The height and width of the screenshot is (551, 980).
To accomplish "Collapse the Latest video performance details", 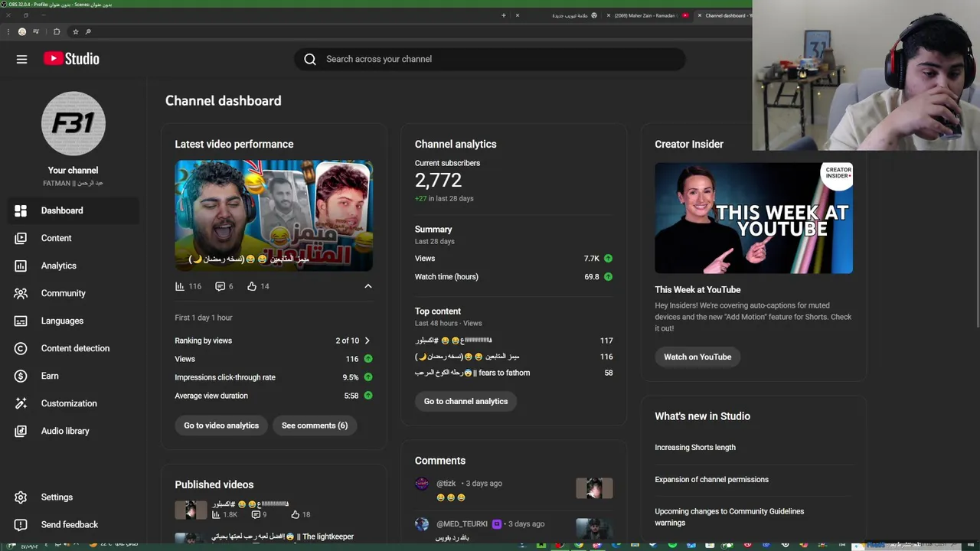I will coord(367,286).
